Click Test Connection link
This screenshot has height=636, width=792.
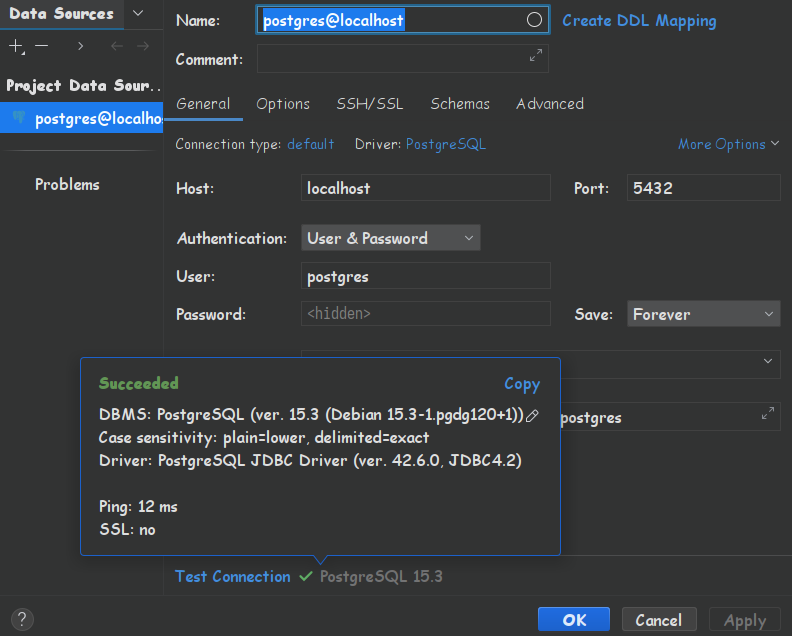point(232,576)
